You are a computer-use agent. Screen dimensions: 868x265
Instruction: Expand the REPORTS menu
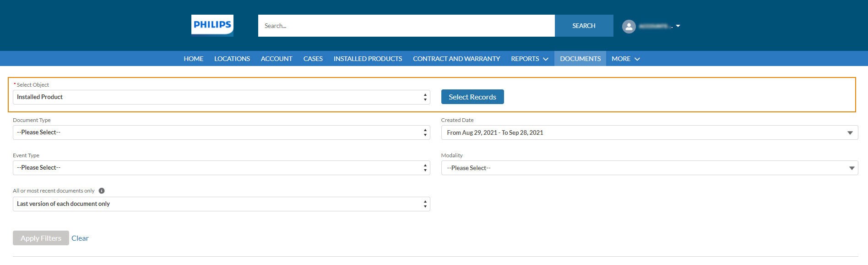pyautogui.click(x=529, y=59)
